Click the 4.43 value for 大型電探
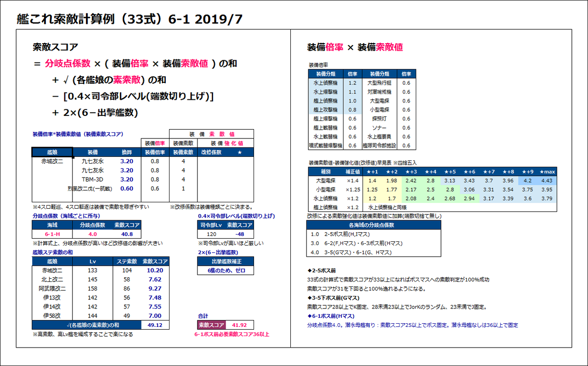The image size is (588, 366). tap(547, 181)
